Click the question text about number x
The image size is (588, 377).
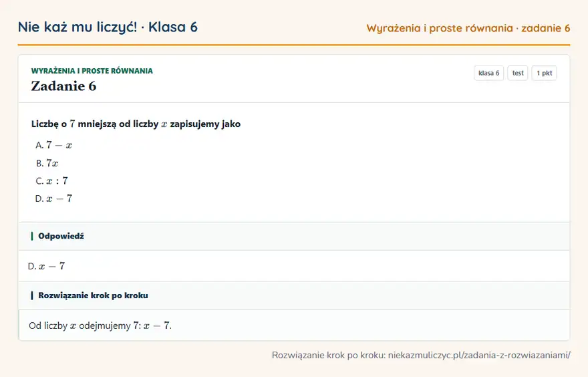[136, 124]
